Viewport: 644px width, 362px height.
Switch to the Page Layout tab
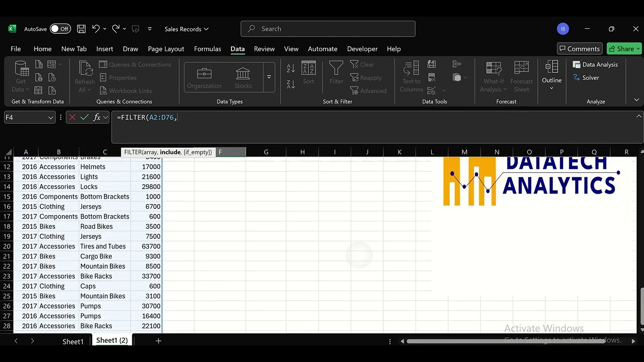tap(166, 49)
